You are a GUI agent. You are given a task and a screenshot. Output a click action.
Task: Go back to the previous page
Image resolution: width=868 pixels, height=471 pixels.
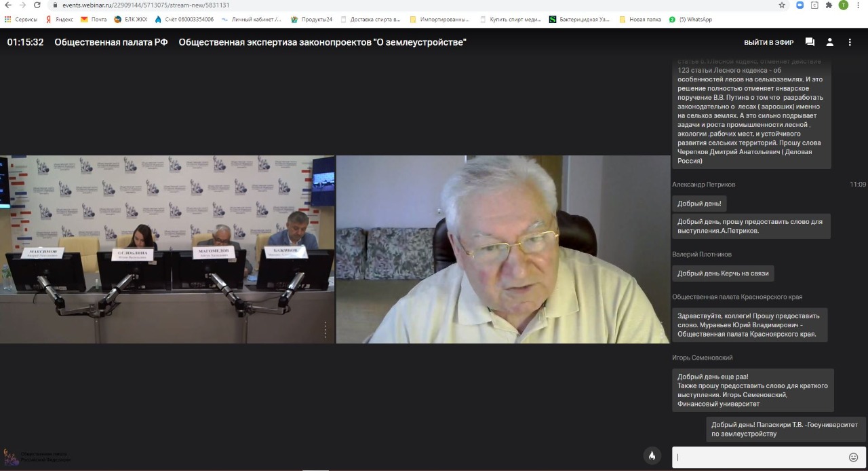pos(7,5)
